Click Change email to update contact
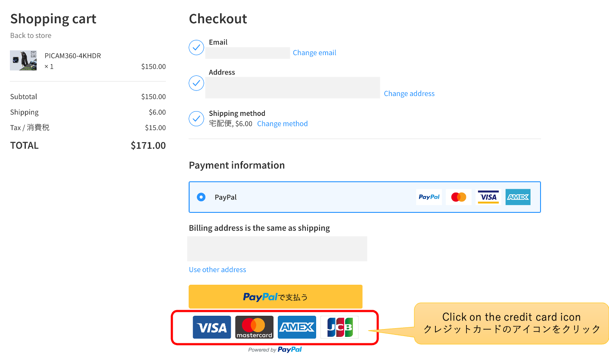This screenshot has width=609, height=364. [x=314, y=53]
